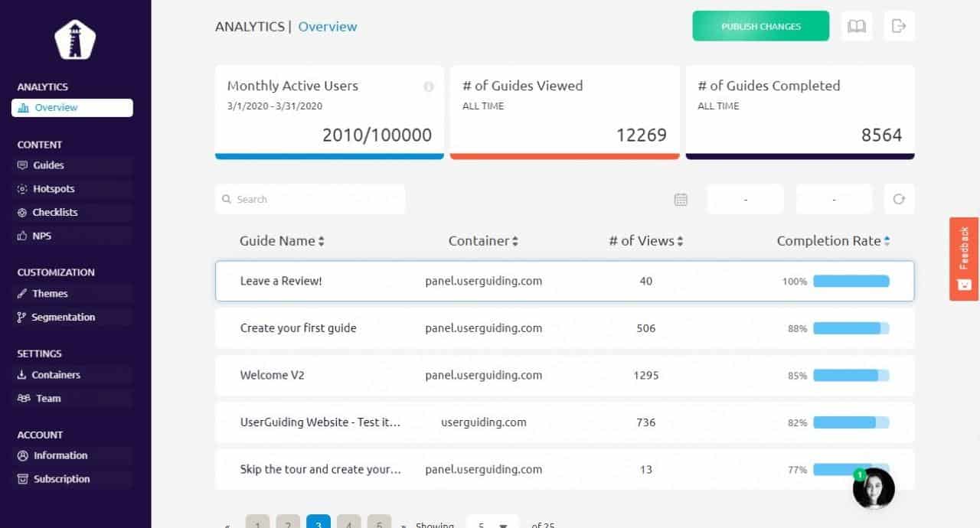Select the 'Leave a Review!' guide name
980x528 pixels.
[x=281, y=281]
